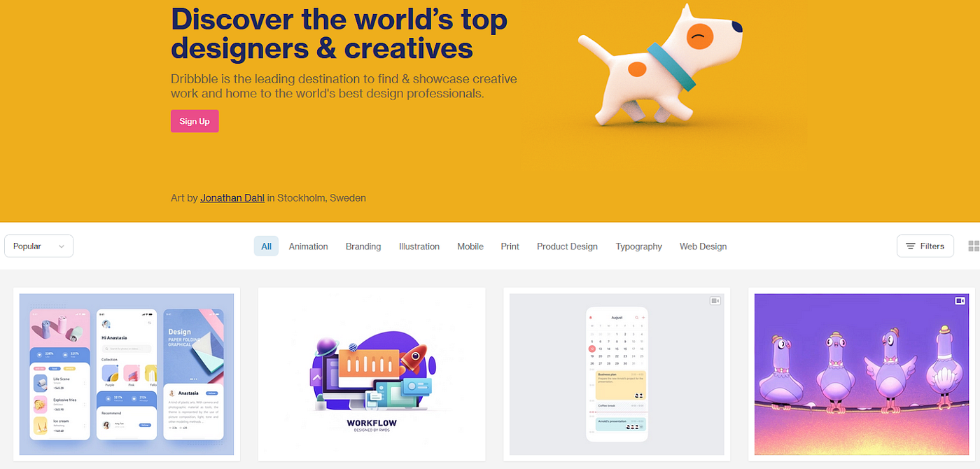Open the Workflow illustration thumbnail
Viewport: 980px width, 469px height.
point(372,374)
